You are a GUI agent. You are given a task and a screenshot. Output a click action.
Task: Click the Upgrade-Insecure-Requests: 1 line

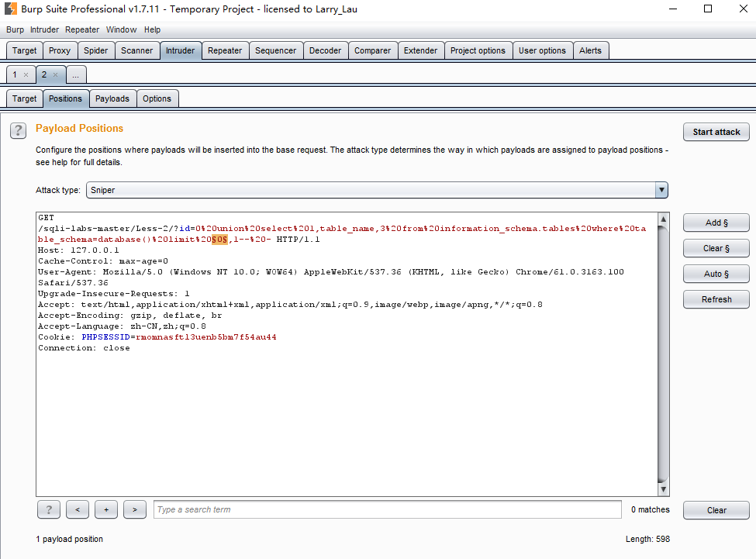[114, 294]
